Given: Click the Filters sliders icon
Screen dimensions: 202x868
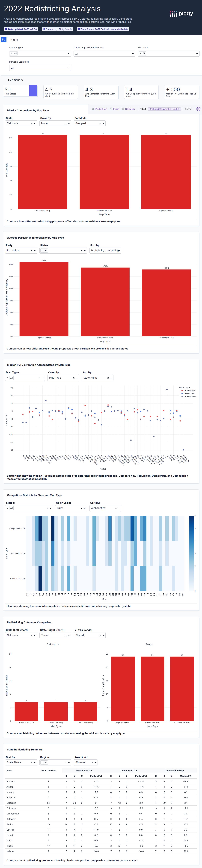Looking at the screenshot, I should point(4,40).
